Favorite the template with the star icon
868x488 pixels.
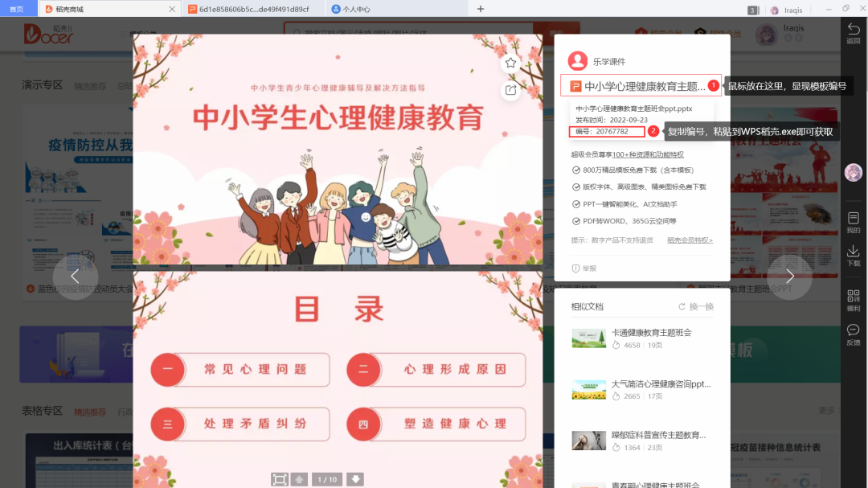coord(510,64)
